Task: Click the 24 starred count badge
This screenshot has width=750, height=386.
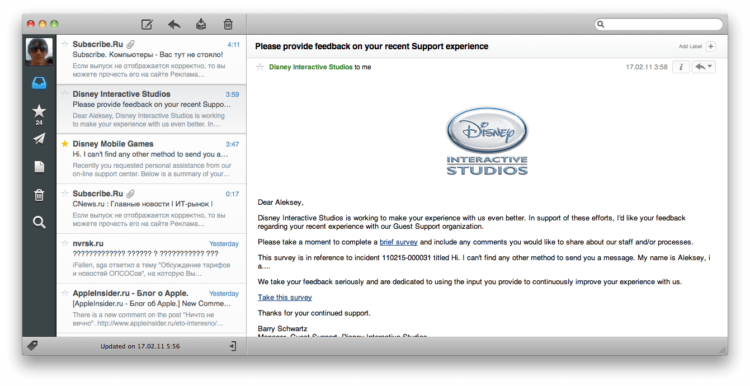Action: (39, 122)
